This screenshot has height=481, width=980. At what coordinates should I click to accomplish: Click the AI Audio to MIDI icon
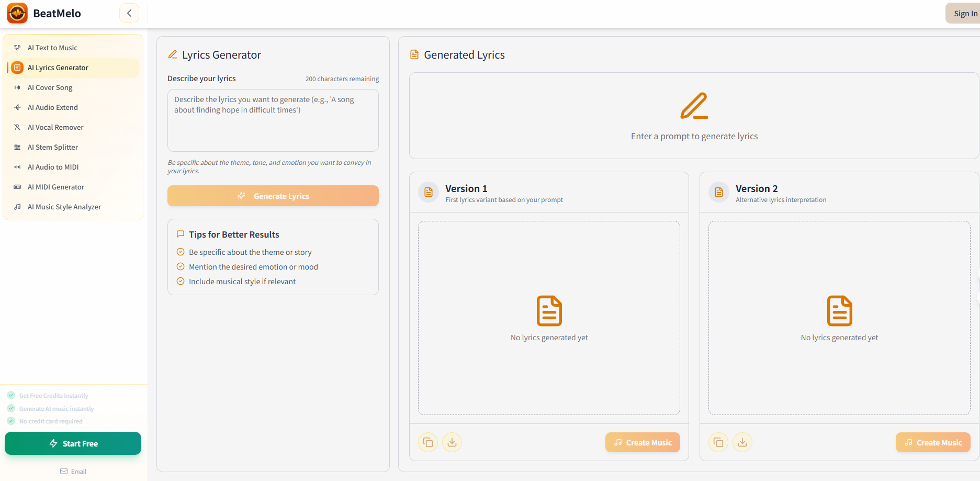[x=17, y=167]
